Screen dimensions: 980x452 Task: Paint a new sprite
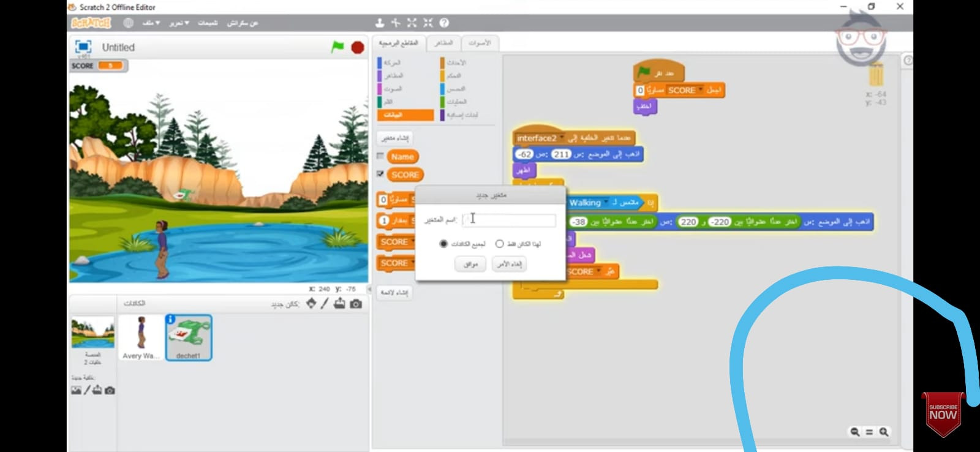(325, 303)
